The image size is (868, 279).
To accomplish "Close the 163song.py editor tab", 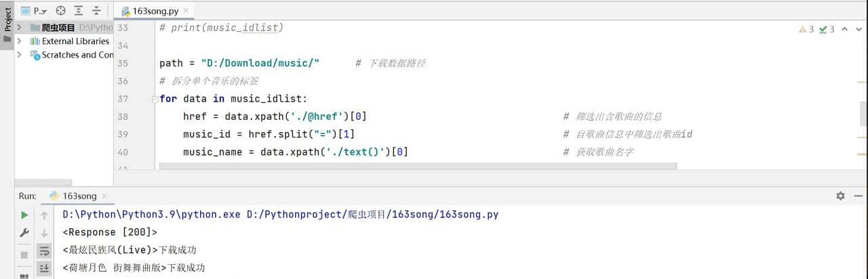I will click(x=186, y=11).
